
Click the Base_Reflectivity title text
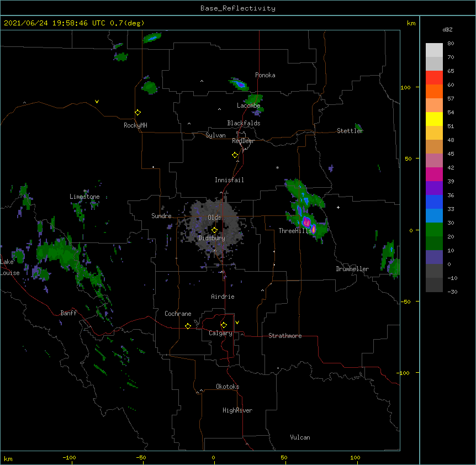tap(238, 8)
